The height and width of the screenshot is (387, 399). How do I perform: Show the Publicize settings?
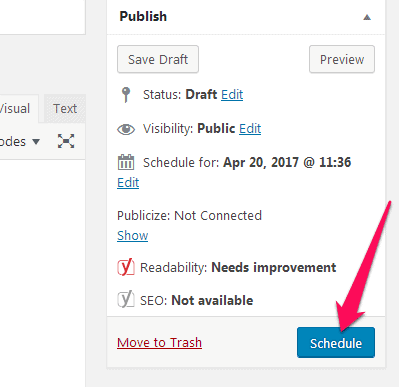click(132, 236)
